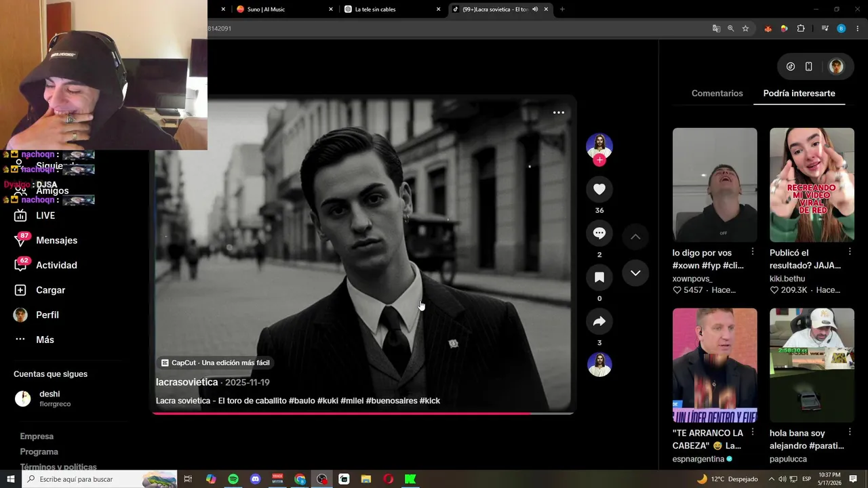Go to the previous video with the up chevron
The image size is (868, 488).
635,237
